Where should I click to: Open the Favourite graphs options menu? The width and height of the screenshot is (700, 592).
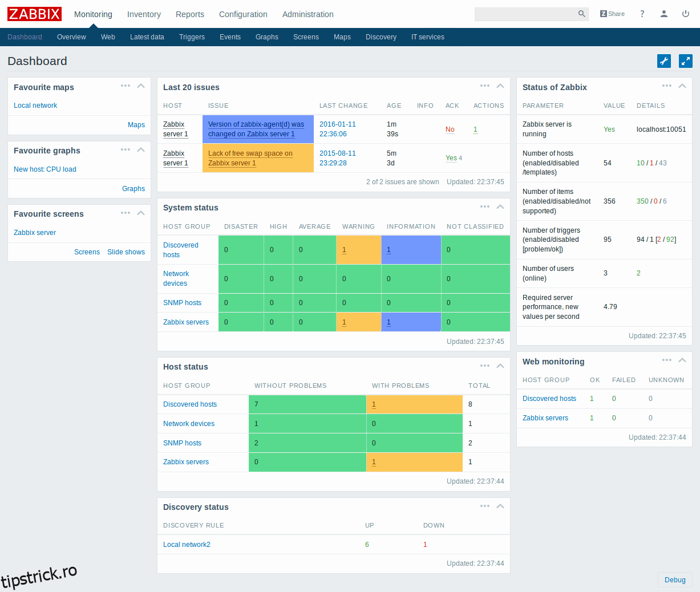(126, 149)
